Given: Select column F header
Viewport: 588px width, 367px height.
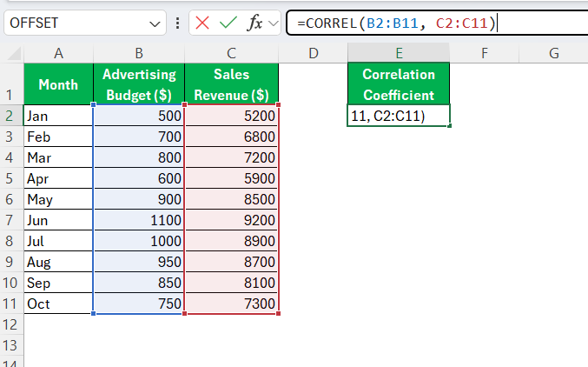Looking at the screenshot, I should coord(485,53).
